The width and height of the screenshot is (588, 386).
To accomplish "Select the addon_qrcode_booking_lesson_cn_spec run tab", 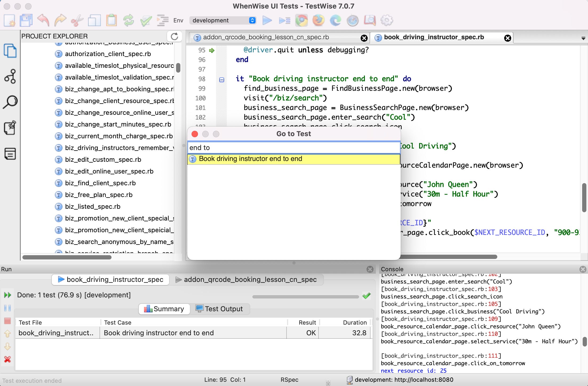I will pyautogui.click(x=246, y=279).
